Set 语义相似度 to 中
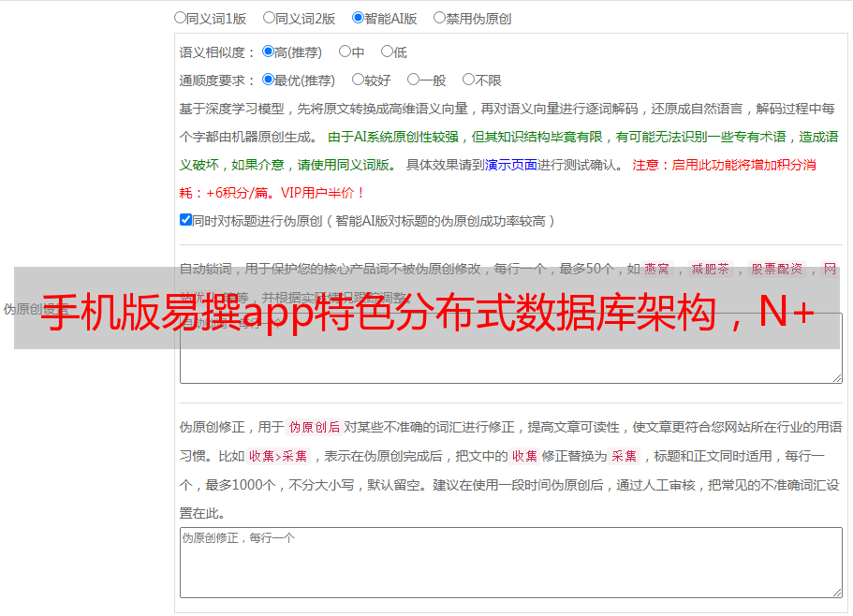This screenshot has height=616, width=853. coord(345,51)
